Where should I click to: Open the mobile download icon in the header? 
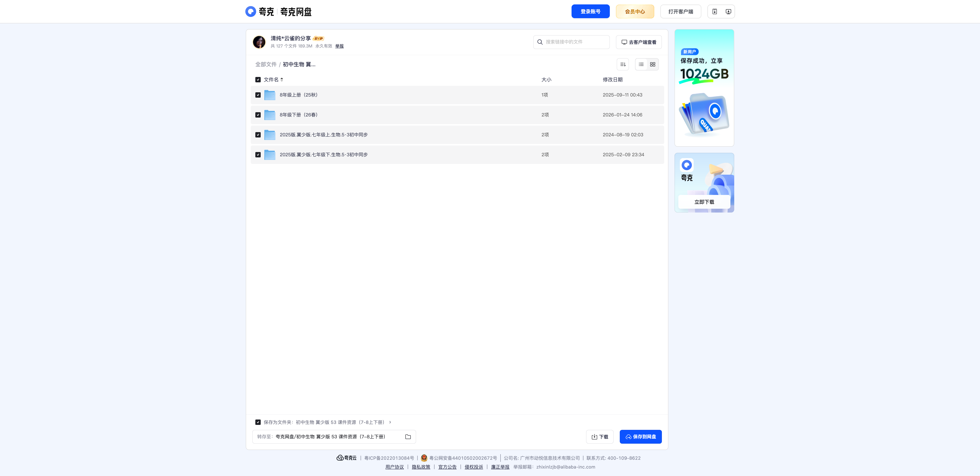pyautogui.click(x=715, y=11)
